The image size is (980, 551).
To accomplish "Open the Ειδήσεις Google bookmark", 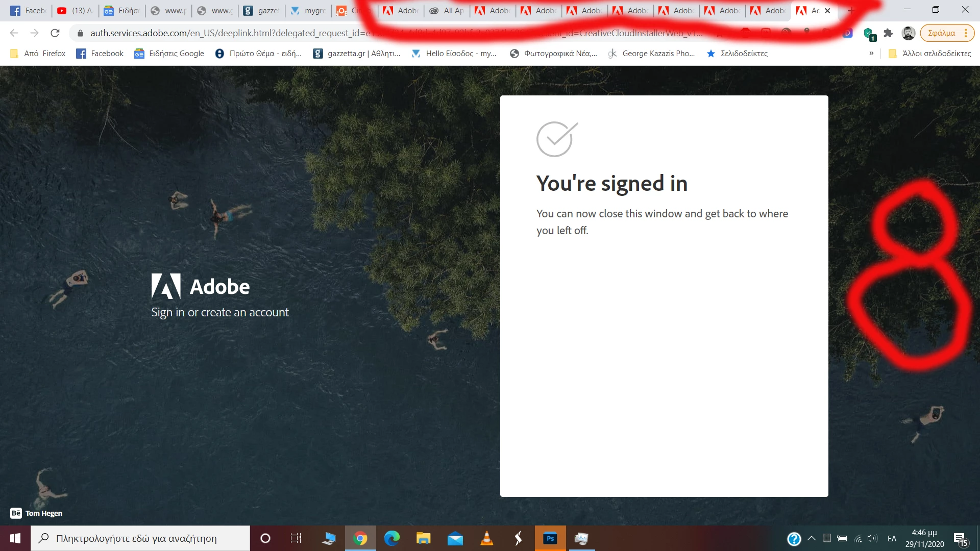I will pyautogui.click(x=169, y=53).
